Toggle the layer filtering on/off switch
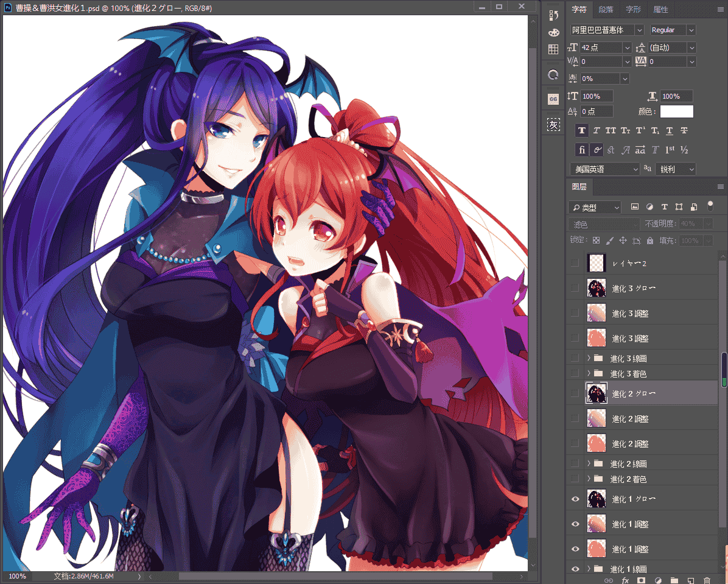 point(710,206)
